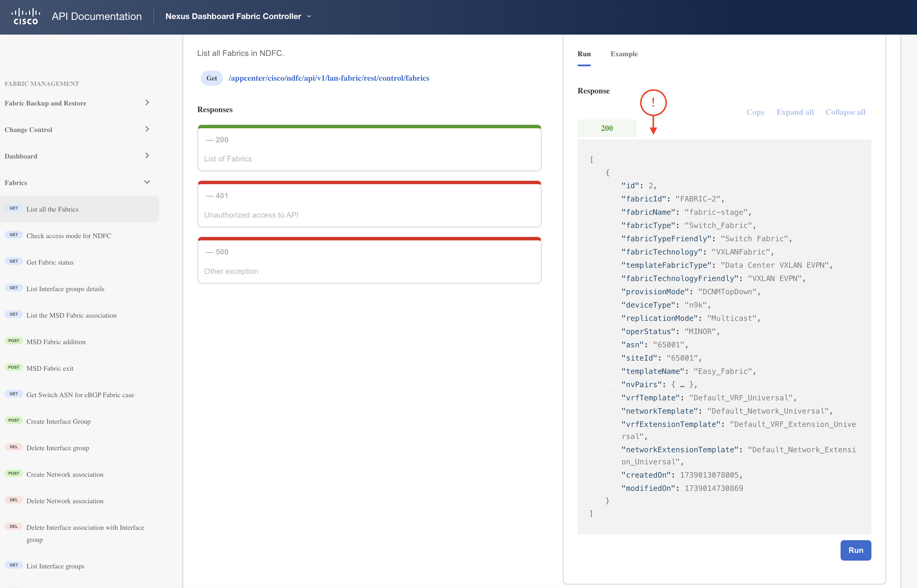Click the "asn" 65001 value

tap(668, 345)
